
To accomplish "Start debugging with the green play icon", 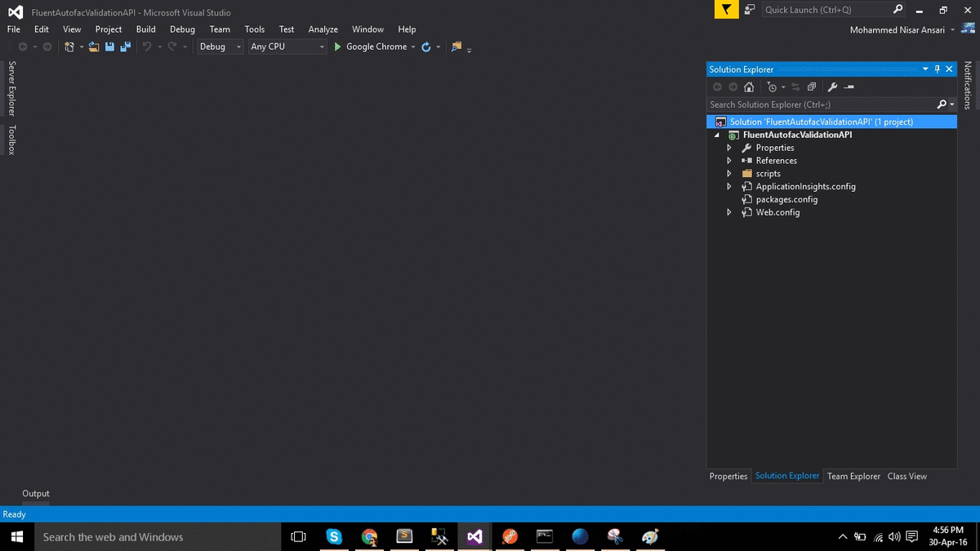I will pos(337,47).
